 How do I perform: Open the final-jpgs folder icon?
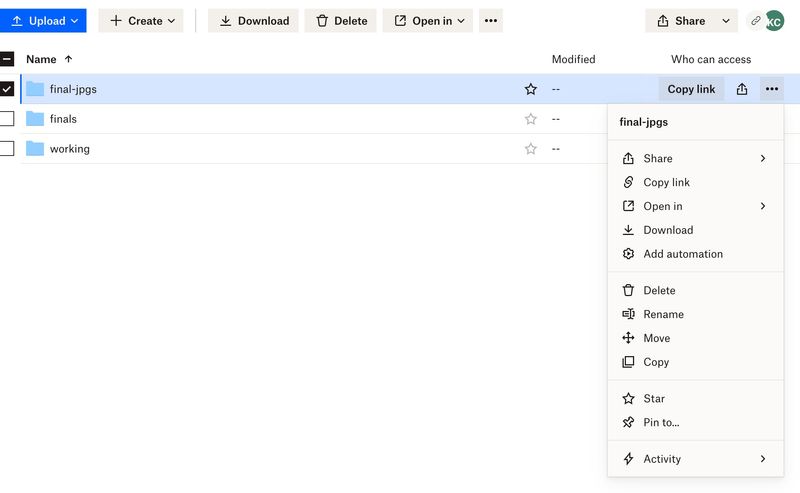point(35,89)
